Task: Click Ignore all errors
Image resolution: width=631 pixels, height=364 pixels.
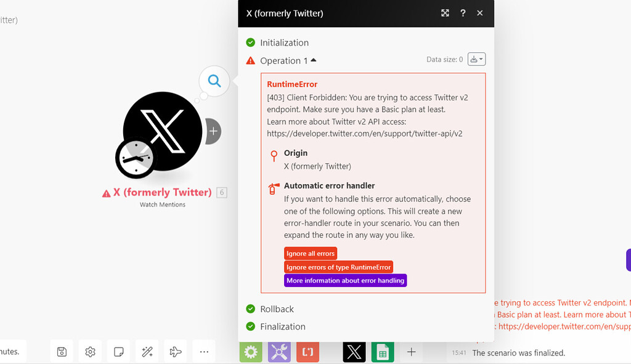Action: point(310,253)
